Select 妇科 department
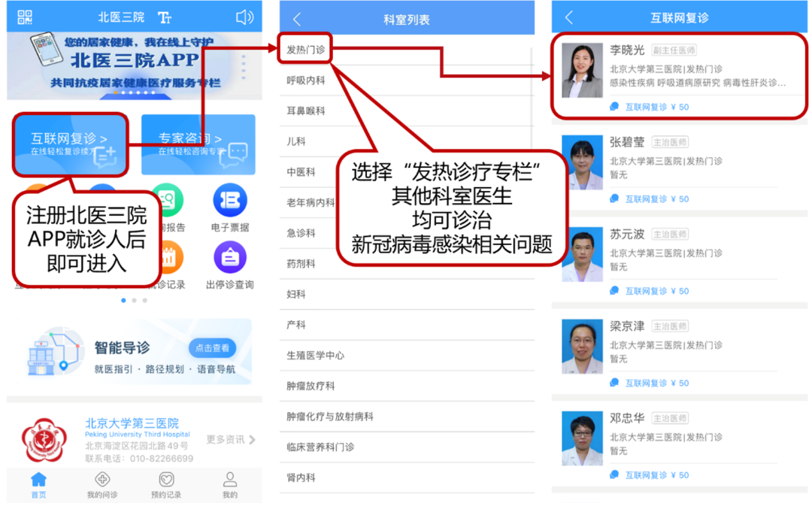 (x=406, y=294)
